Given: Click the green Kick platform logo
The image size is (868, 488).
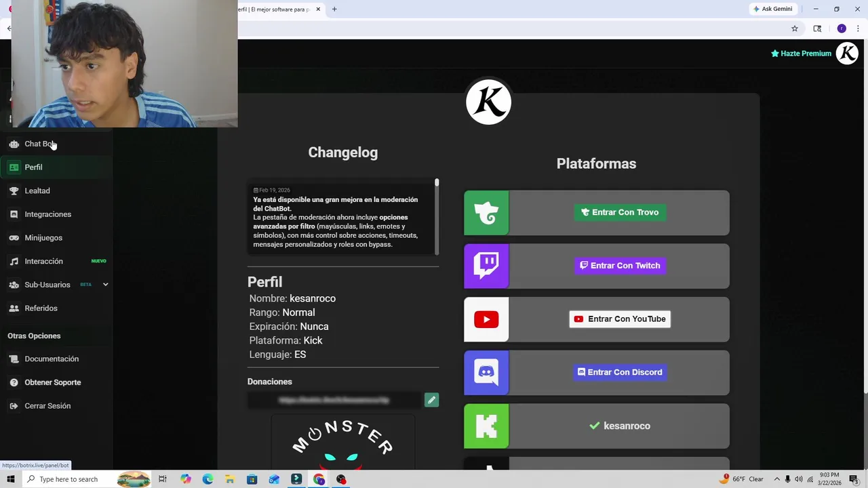Looking at the screenshot, I should click(x=486, y=426).
